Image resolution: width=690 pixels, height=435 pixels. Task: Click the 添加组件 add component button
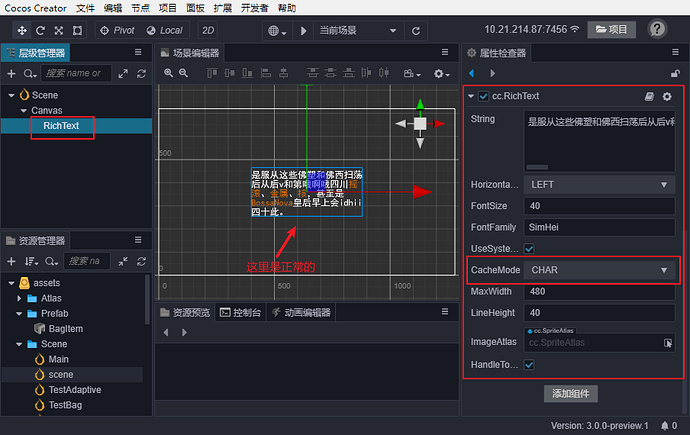coord(571,394)
